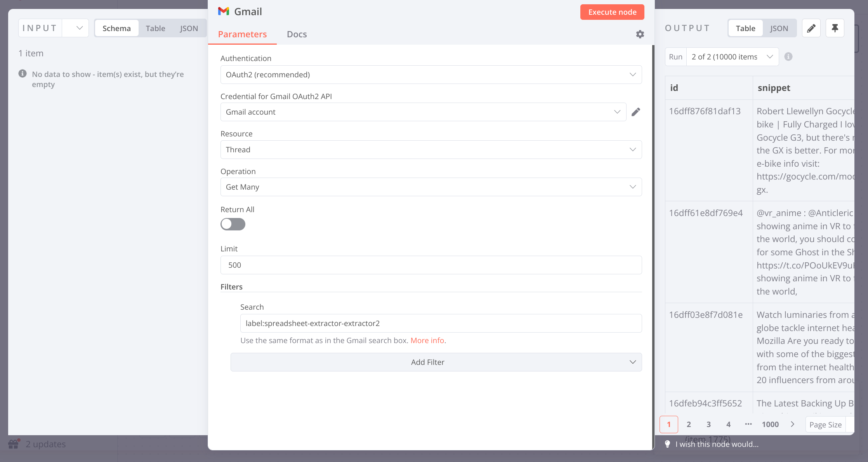Switch output view to JSON
Image resolution: width=868 pixels, height=462 pixels.
point(779,28)
